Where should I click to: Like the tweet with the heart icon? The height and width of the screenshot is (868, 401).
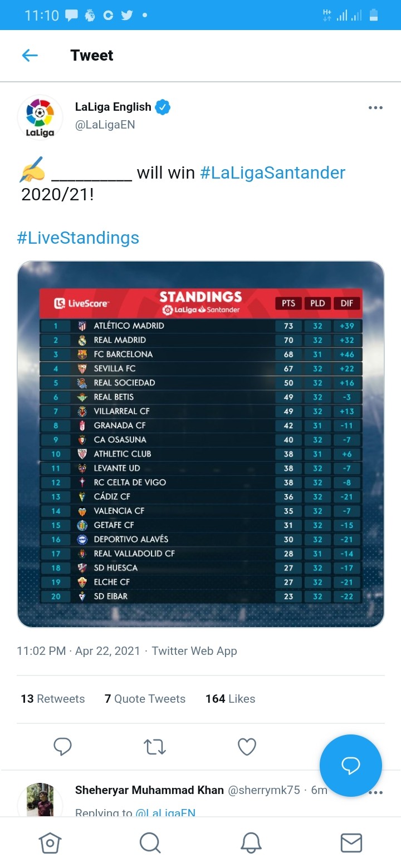(247, 747)
